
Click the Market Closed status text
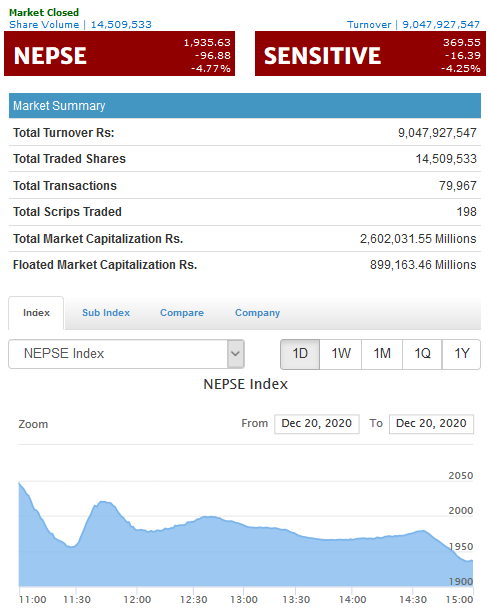click(44, 12)
